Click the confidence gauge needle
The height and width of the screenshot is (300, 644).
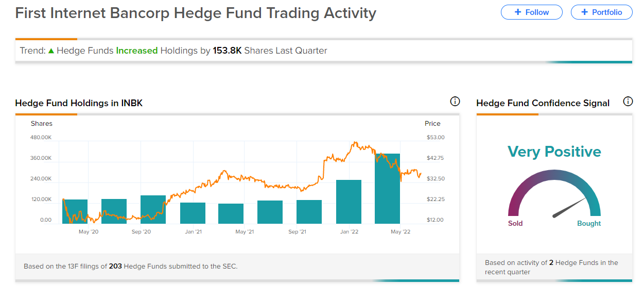pos(569,207)
